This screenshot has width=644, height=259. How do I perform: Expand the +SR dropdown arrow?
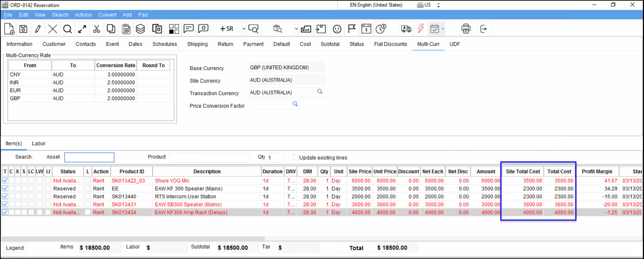(x=244, y=29)
